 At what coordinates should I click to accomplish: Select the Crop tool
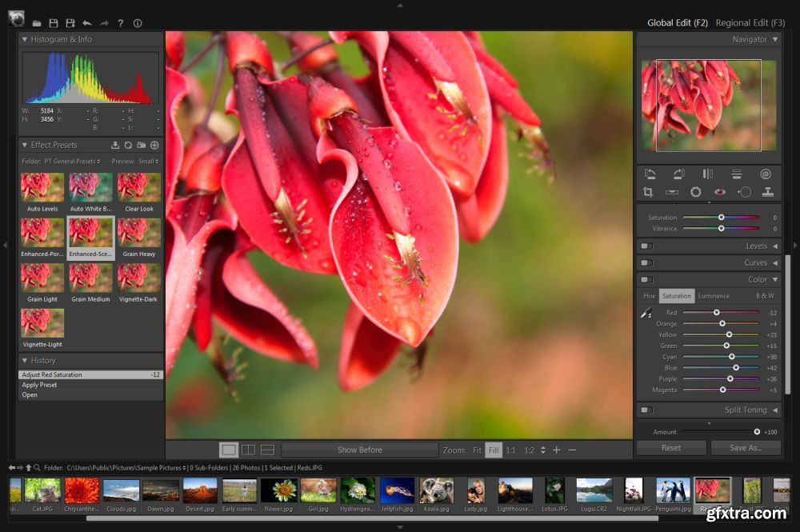click(x=648, y=192)
